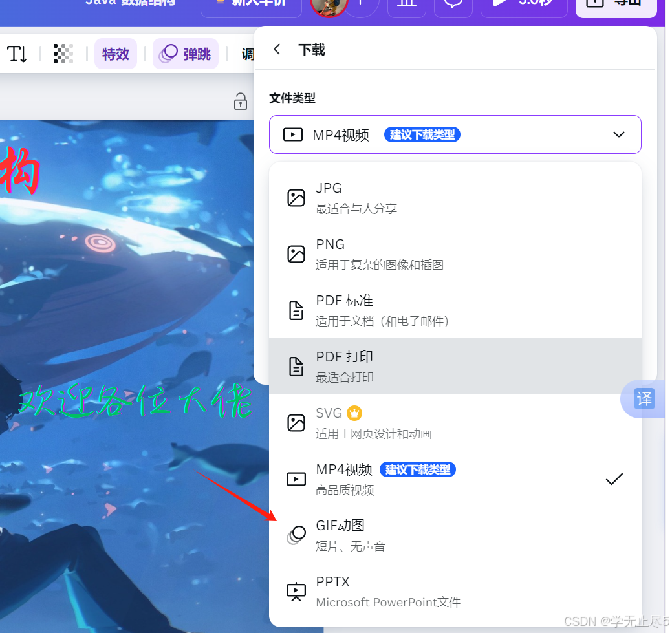
Task: Click the 译 translate floating button
Action: 644,399
